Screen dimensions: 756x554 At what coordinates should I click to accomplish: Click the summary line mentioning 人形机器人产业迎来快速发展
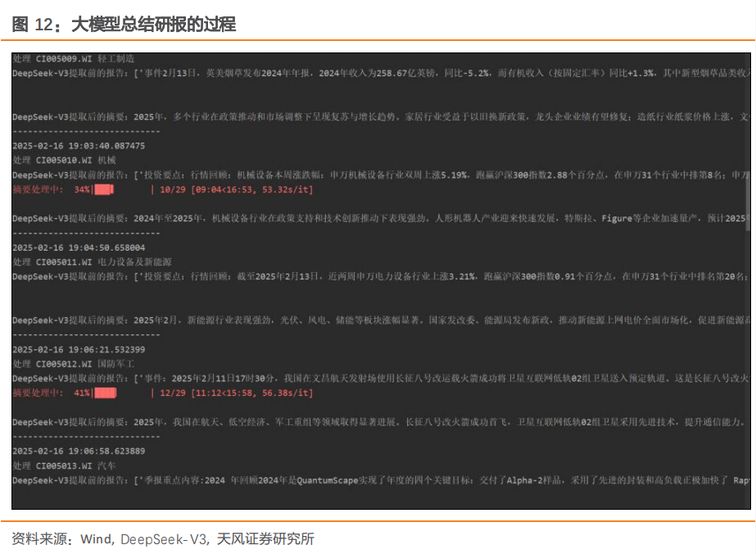[x=381, y=218]
